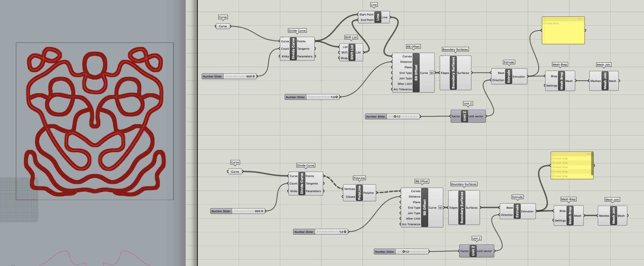Select the upper Curve parameter
644x266 pixels.
[223, 26]
